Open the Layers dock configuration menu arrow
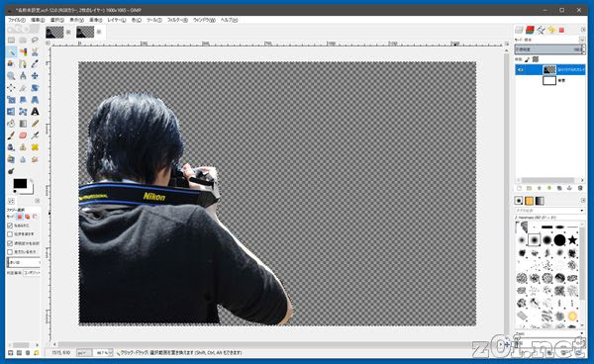Viewport: 594px width, 364px height. [583, 30]
